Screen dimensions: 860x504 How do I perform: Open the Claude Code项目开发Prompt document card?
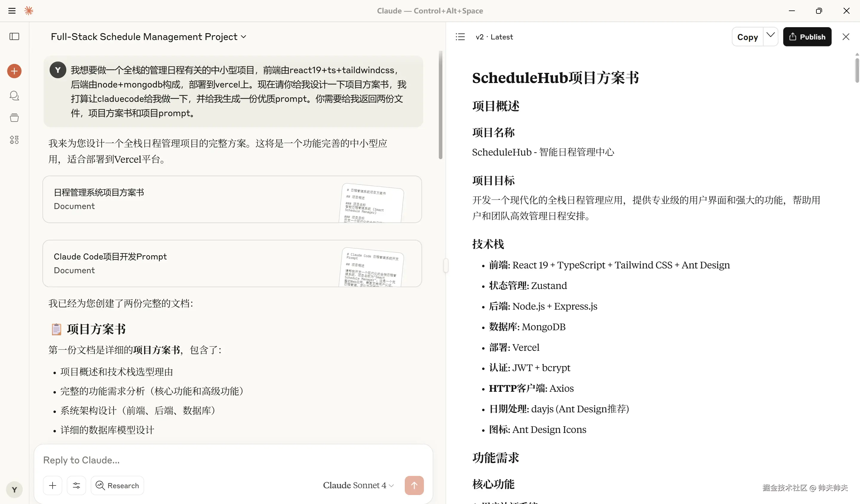click(232, 263)
